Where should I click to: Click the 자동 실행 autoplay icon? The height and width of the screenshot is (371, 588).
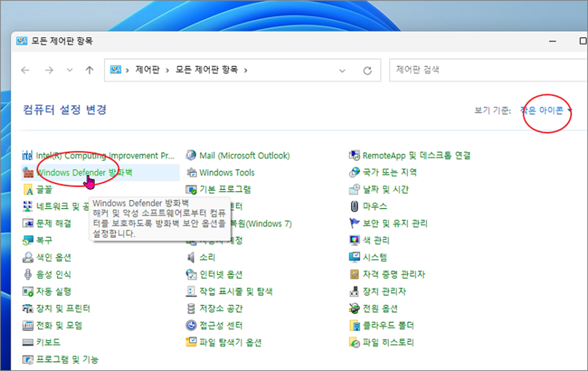pyautogui.click(x=28, y=291)
